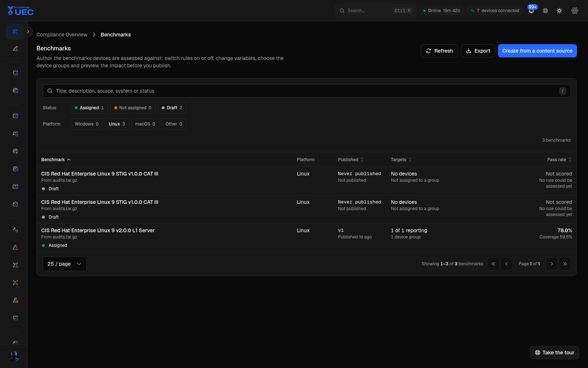Toggle the macOS platform filter
This screenshot has width=588, height=368.
pyautogui.click(x=145, y=124)
